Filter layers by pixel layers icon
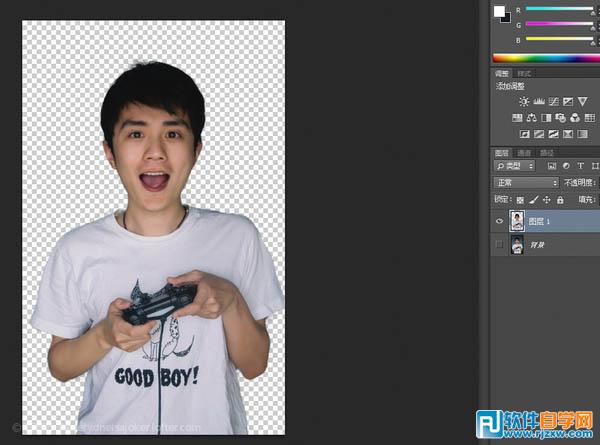 tap(552, 166)
